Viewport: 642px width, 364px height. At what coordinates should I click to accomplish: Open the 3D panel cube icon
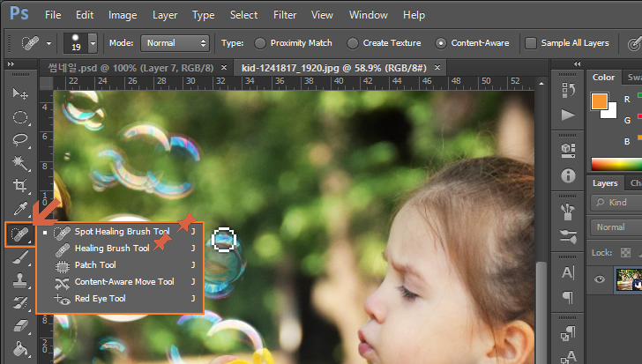coord(568,150)
